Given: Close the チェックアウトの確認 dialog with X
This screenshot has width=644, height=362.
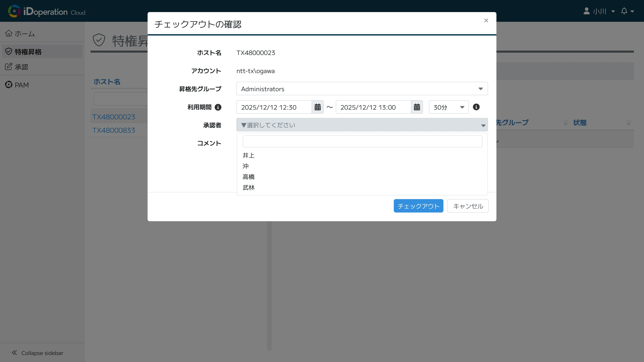Looking at the screenshot, I should pyautogui.click(x=486, y=20).
